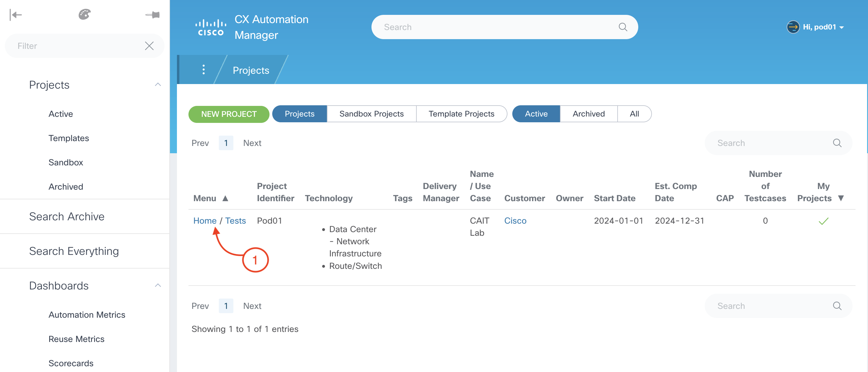Viewport: 868px width, 372px height.
Task: Open the Cisco customer link
Action: pyautogui.click(x=515, y=221)
